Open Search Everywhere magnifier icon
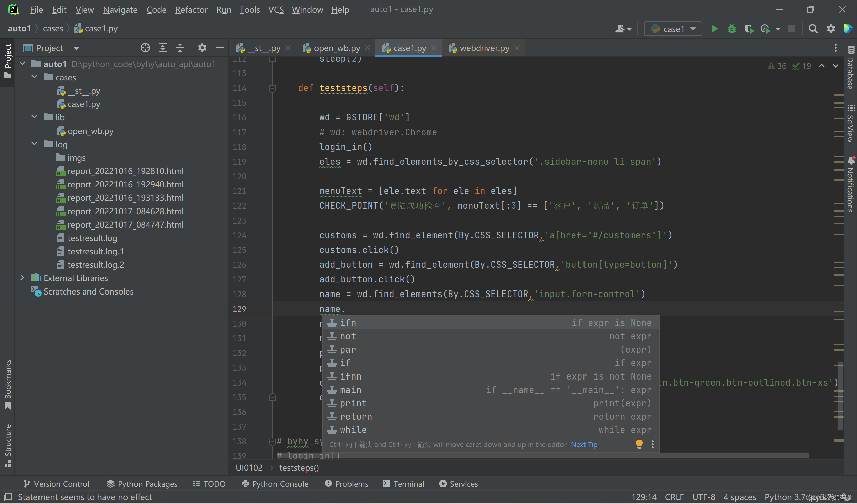857x504 pixels. click(x=813, y=29)
